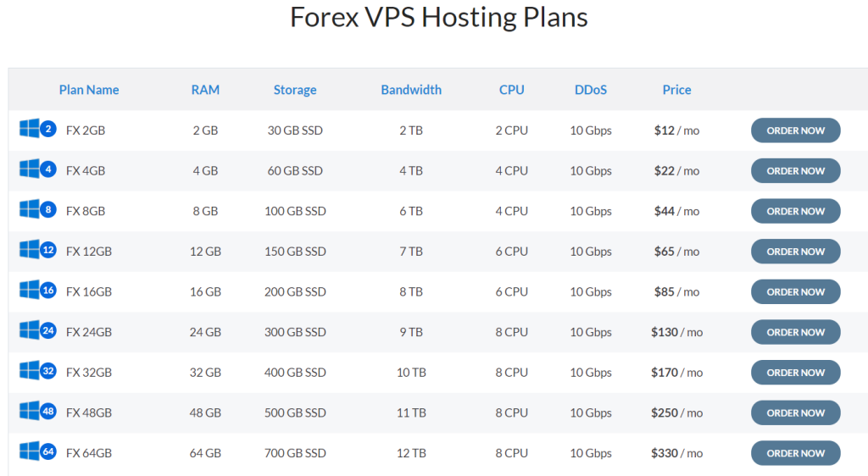Click the Windows icon for FX 2GB plan
The width and height of the screenshot is (868, 476).
31,130
